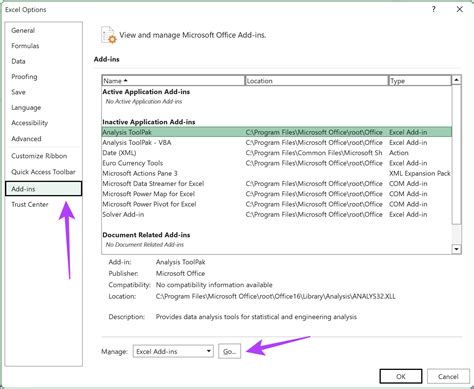Select Microsoft Data Streamer for Excel

point(277,184)
